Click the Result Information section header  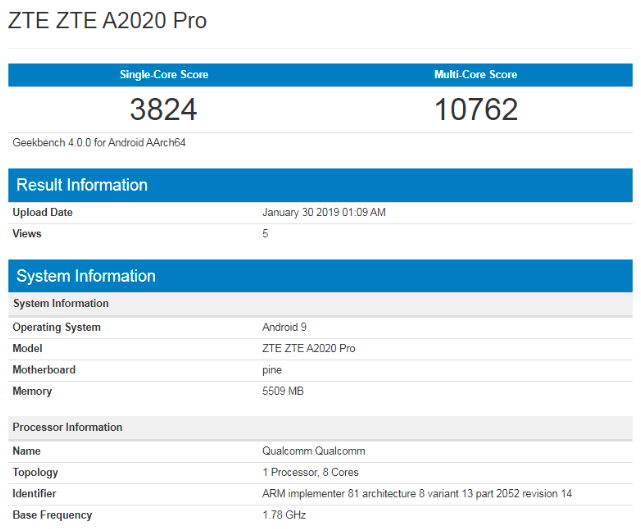(x=82, y=185)
